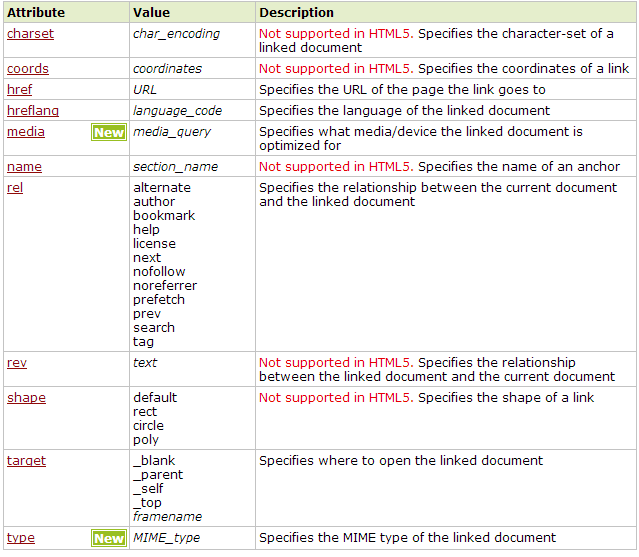The height and width of the screenshot is (557, 639).
Task: Click the Description column header
Action: tap(296, 13)
